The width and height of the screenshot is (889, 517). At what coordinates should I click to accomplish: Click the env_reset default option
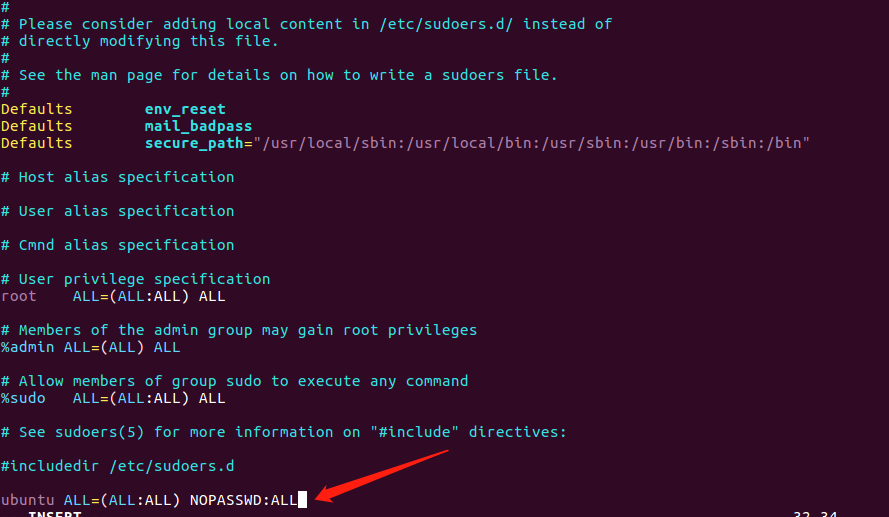pyautogui.click(x=185, y=109)
